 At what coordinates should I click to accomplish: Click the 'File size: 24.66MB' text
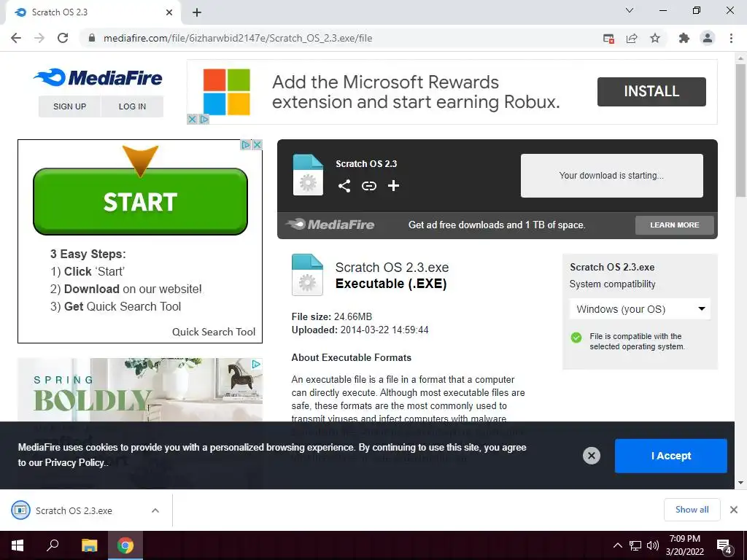coord(332,316)
